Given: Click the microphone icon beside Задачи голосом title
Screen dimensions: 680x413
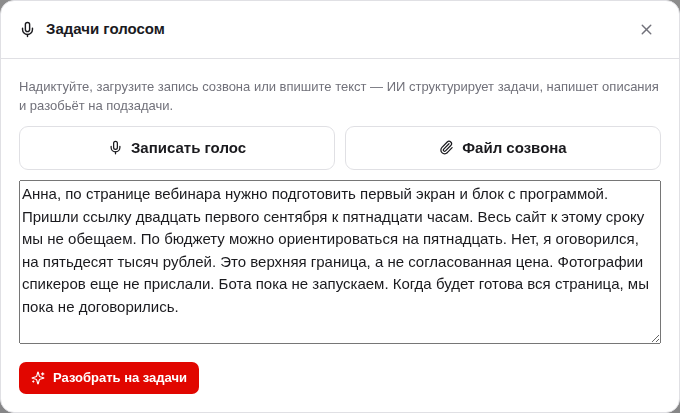Looking at the screenshot, I should 27,30.
